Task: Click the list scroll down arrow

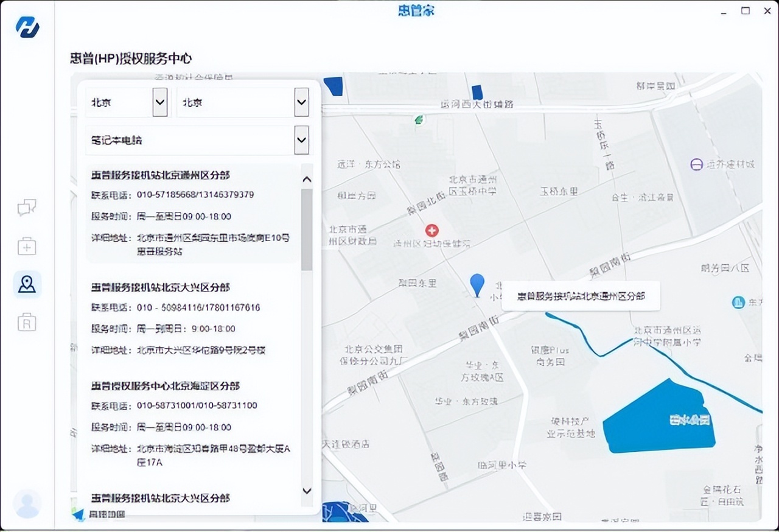Action: coord(307,491)
